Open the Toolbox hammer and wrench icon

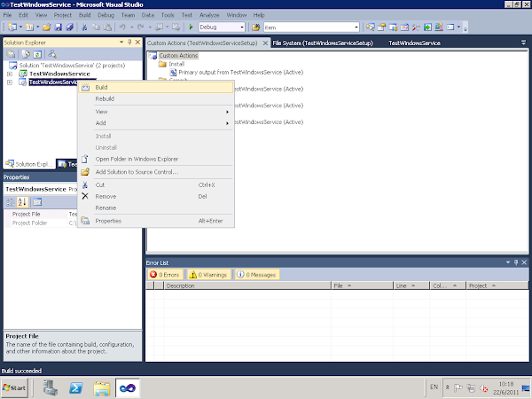point(416,27)
